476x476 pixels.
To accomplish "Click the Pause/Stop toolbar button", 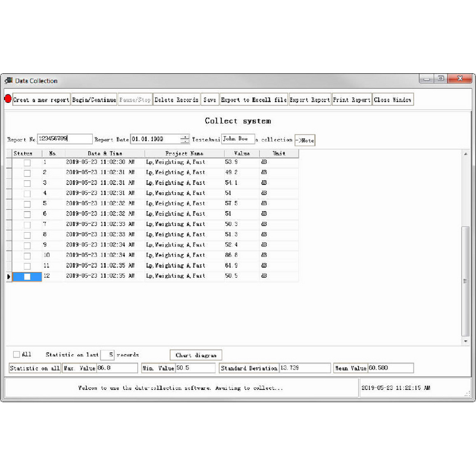I will pos(135,99).
